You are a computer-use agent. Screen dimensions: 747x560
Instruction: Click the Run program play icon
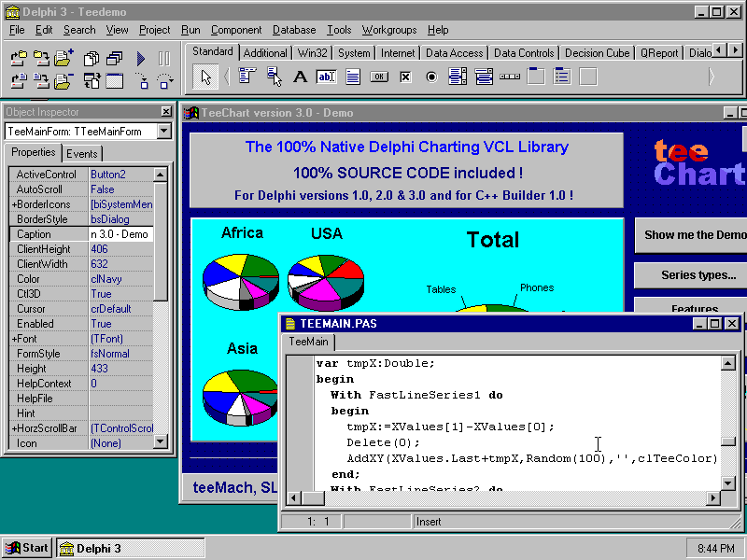[x=141, y=59]
